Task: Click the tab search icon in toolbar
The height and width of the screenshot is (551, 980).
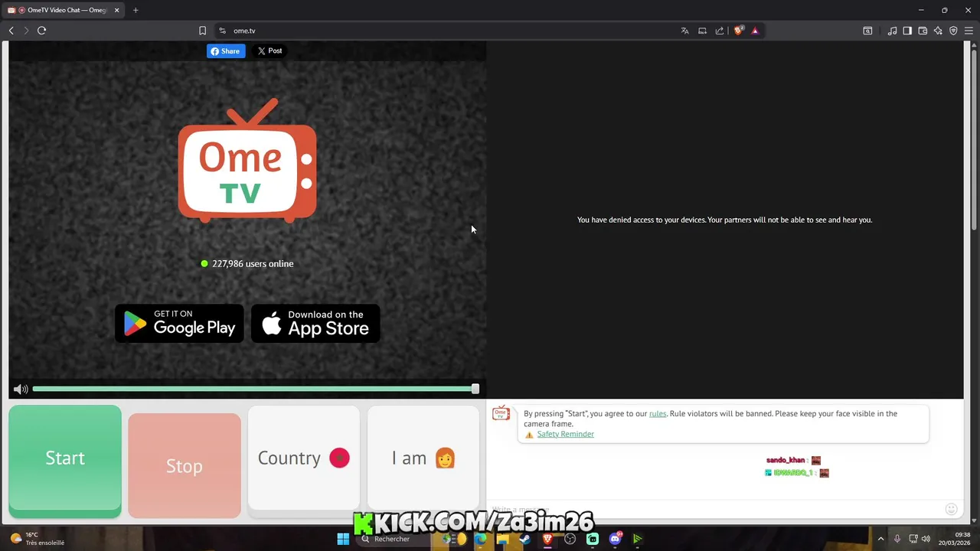Action: (x=867, y=31)
